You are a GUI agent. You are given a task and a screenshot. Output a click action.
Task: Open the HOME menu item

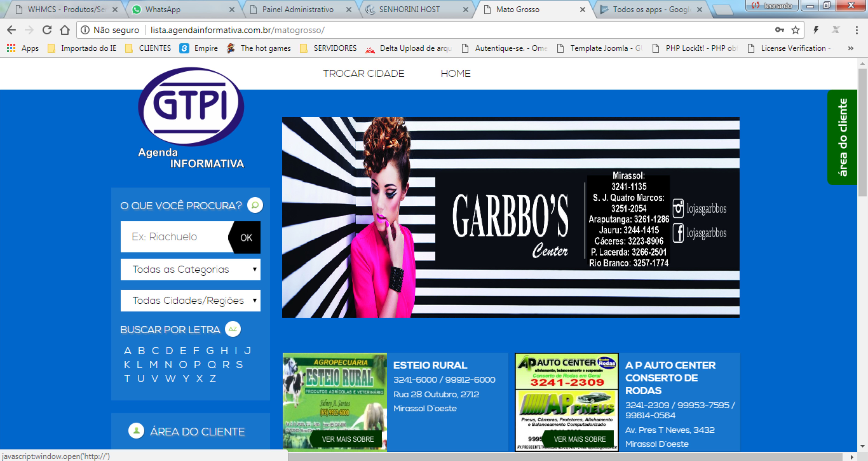pos(456,74)
